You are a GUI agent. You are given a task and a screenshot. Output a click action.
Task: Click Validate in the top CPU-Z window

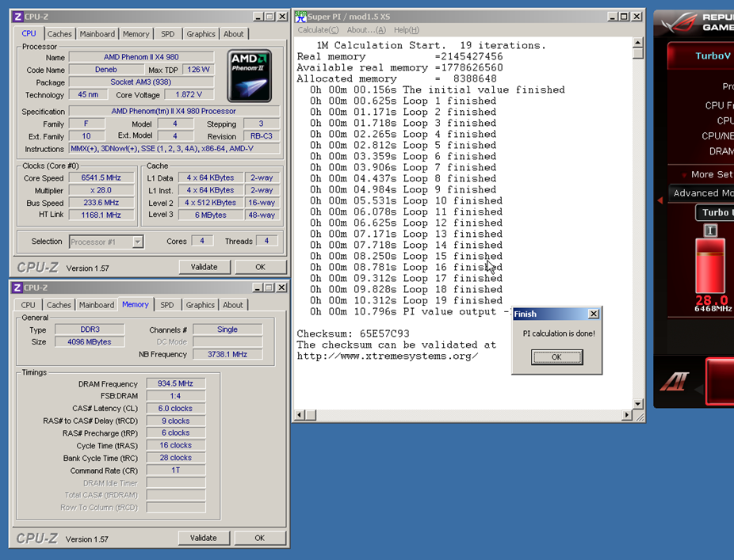pos(204,267)
